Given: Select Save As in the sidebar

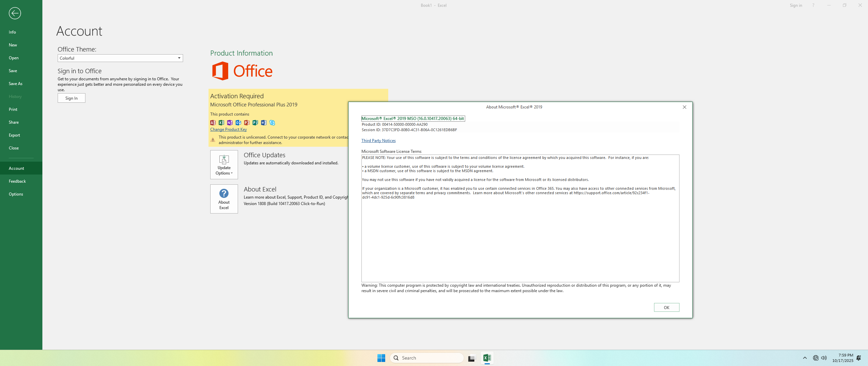Looking at the screenshot, I should pos(16,84).
